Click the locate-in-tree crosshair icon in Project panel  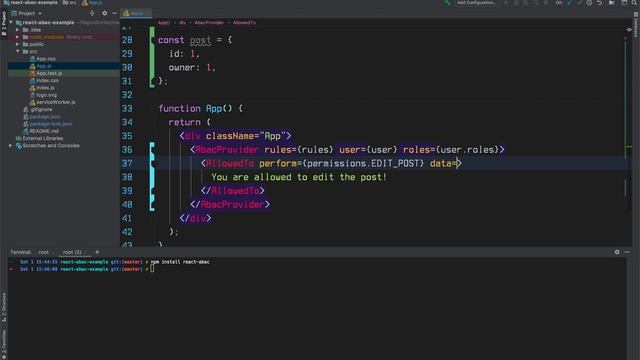coord(92,13)
